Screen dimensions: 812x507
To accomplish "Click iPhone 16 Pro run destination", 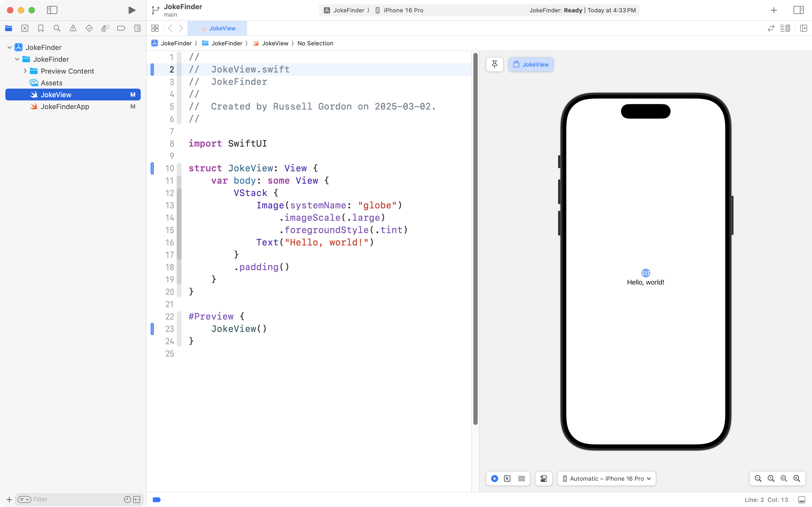I will 403,10.
